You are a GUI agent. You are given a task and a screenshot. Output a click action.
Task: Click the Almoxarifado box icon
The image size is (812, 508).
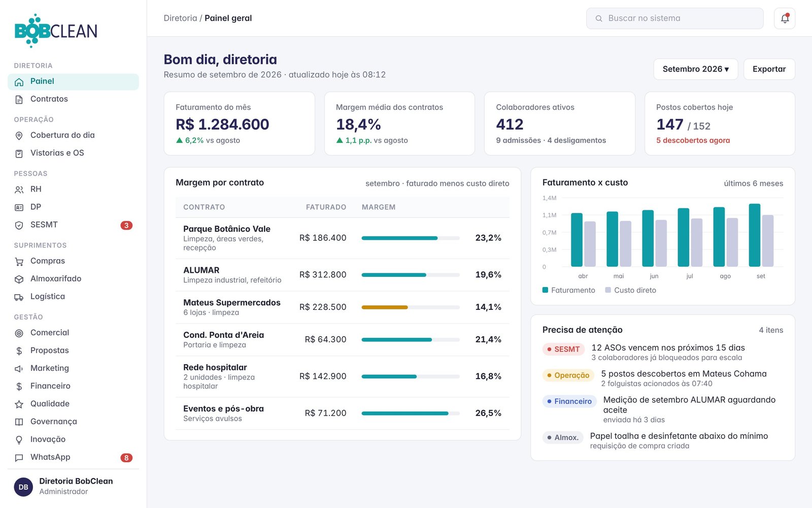coord(19,279)
